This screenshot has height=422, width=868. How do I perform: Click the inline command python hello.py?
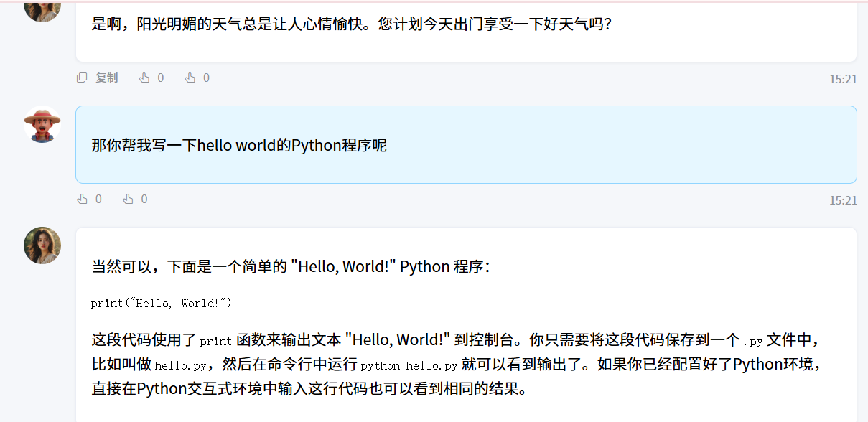[409, 365]
